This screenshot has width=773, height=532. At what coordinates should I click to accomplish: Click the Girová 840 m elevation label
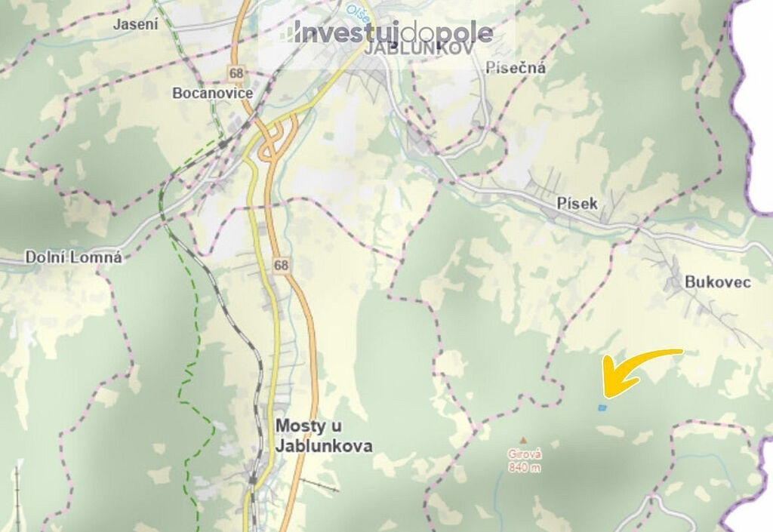(525, 460)
